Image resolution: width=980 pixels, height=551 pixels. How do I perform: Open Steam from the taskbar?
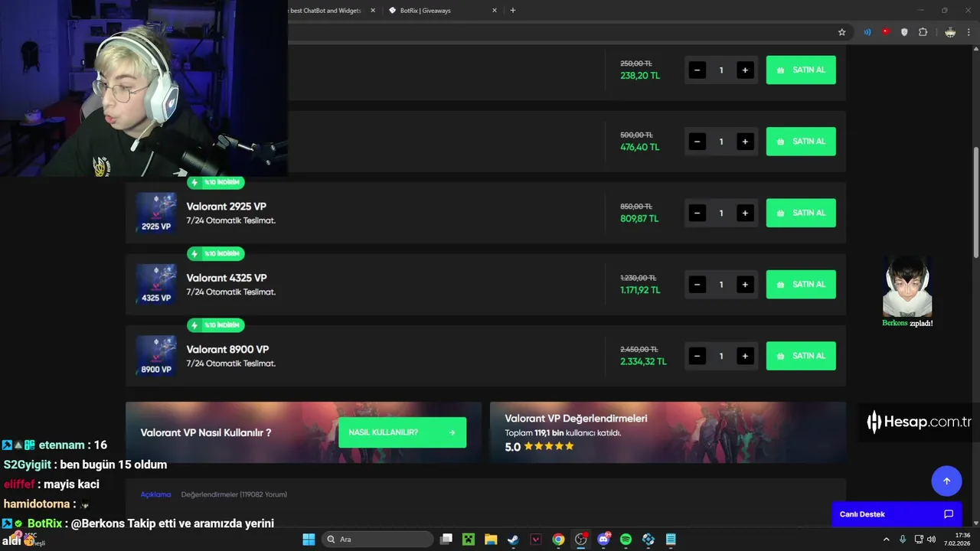pos(513,540)
